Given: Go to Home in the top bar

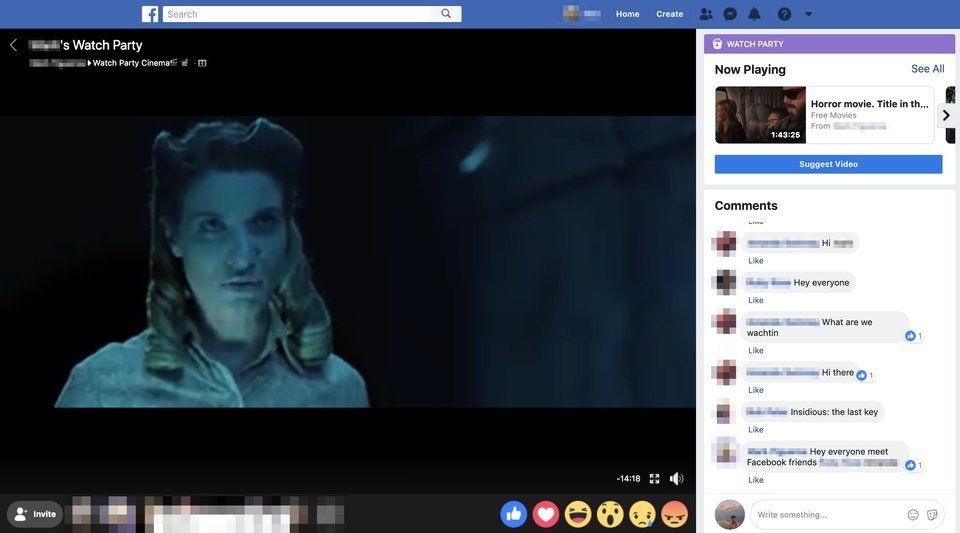Looking at the screenshot, I should coord(628,14).
